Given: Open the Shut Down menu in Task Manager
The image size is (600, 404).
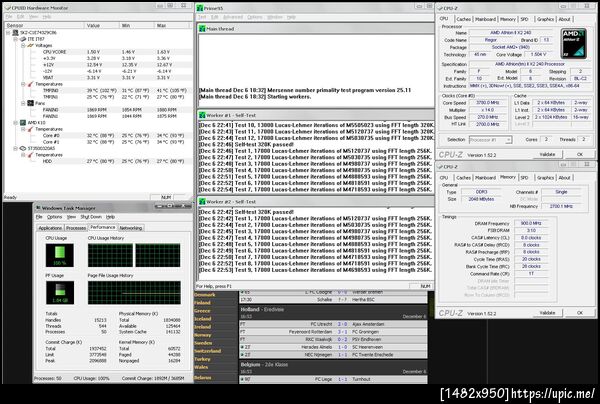Looking at the screenshot, I should pos(91,217).
